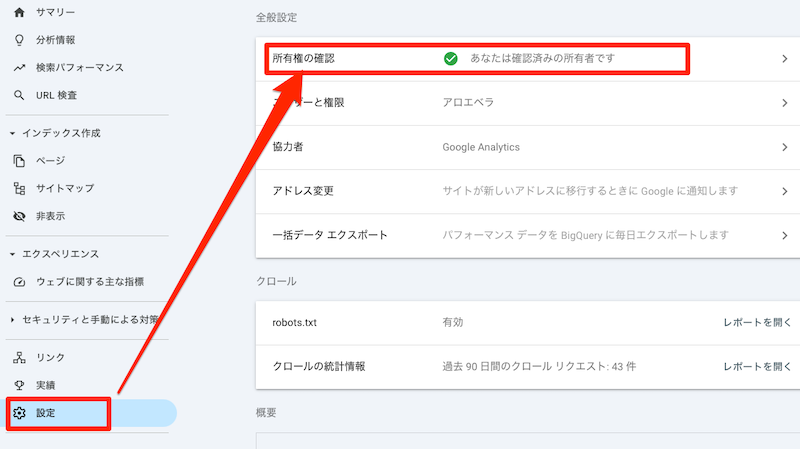
Task: Click the trophy icon beside 実績
Action: pos(19,385)
